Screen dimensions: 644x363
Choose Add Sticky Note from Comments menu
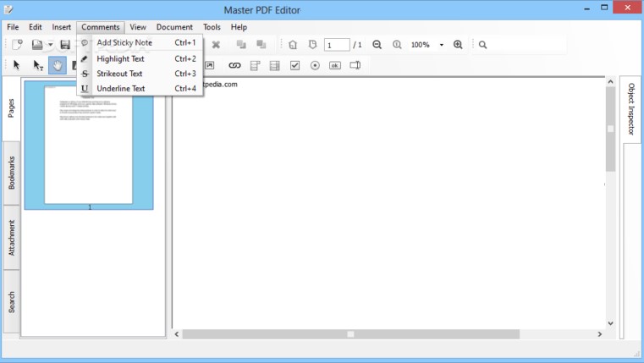pos(140,42)
